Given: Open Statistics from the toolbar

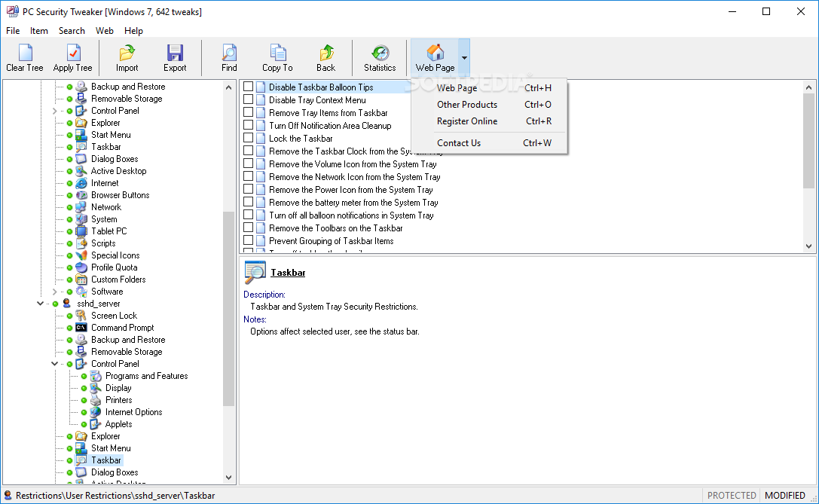Looking at the screenshot, I should coord(380,57).
